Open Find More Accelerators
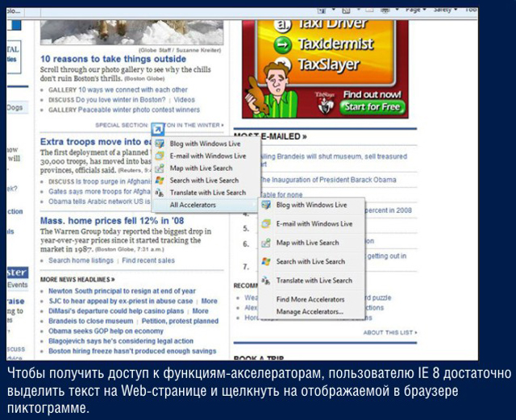 point(310,299)
